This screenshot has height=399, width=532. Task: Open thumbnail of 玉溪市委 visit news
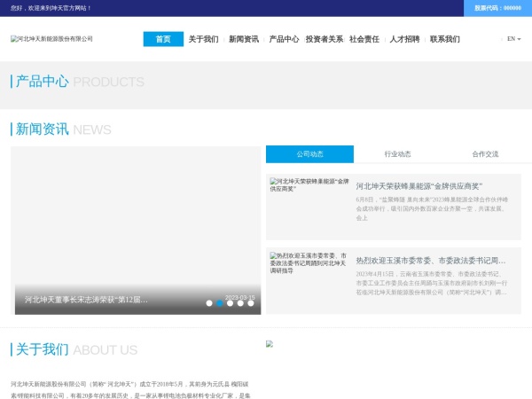308,263
